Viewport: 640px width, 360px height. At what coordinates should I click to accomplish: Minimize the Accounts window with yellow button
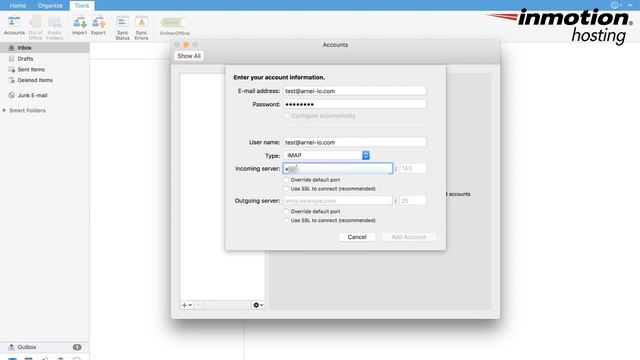click(x=186, y=44)
